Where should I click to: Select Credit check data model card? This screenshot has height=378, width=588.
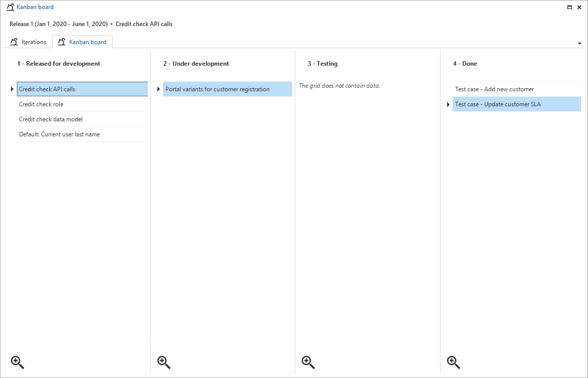coord(51,119)
